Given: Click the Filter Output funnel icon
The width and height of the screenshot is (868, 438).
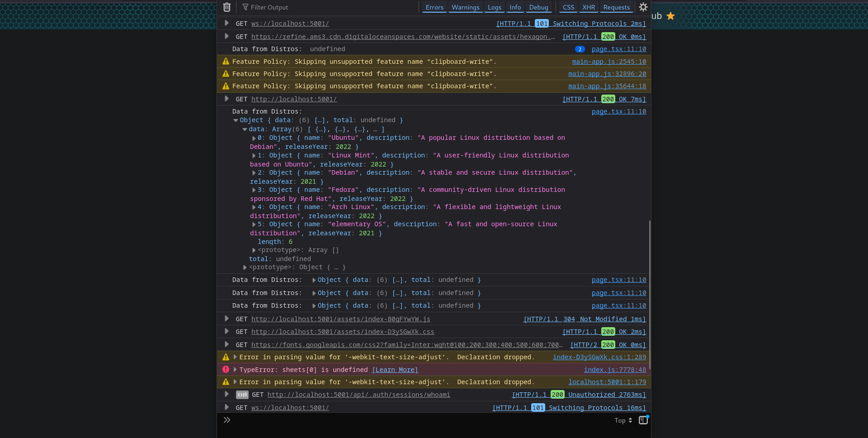Looking at the screenshot, I should [x=245, y=7].
